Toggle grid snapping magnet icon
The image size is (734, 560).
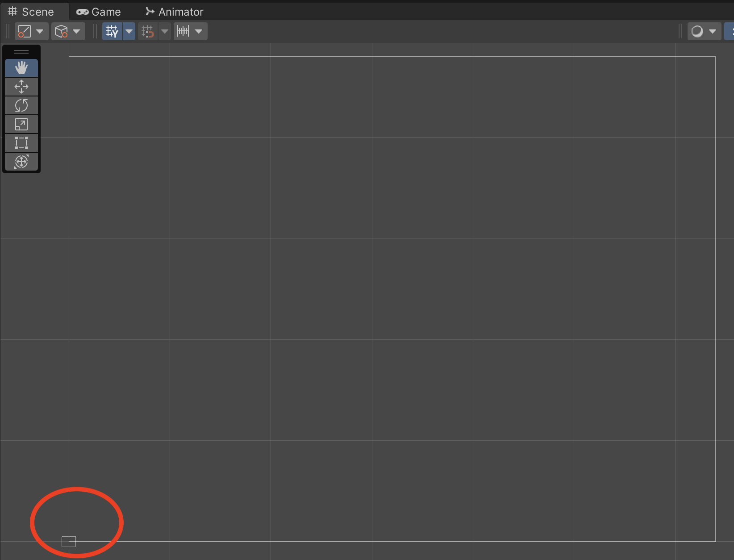pyautogui.click(x=148, y=31)
